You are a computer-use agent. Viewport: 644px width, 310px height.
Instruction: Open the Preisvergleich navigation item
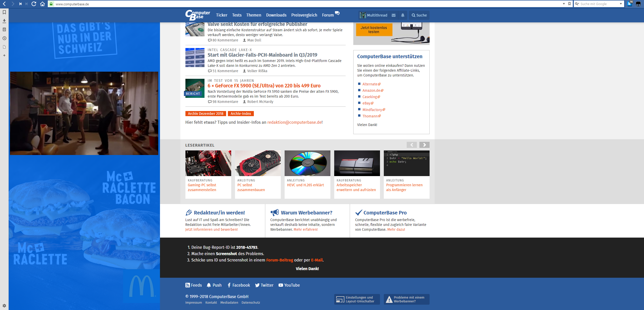pyautogui.click(x=304, y=15)
